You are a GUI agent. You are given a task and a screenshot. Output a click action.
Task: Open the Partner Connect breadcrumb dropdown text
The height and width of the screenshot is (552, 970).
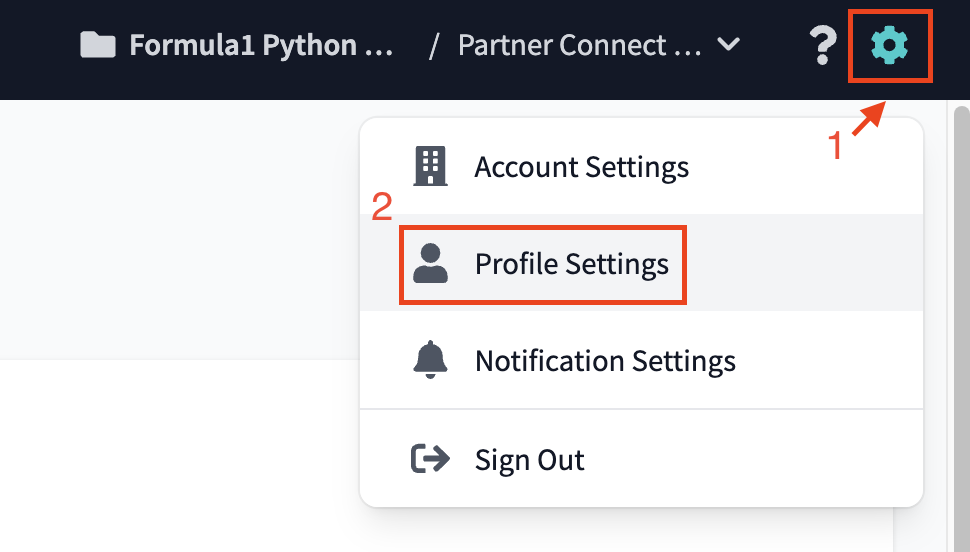580,45
